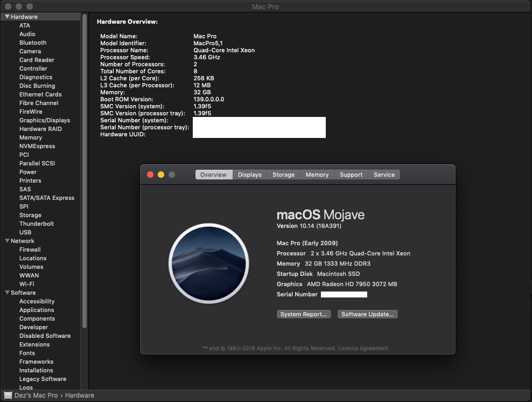Select Volumes under Network

click(x=31, y=267)
